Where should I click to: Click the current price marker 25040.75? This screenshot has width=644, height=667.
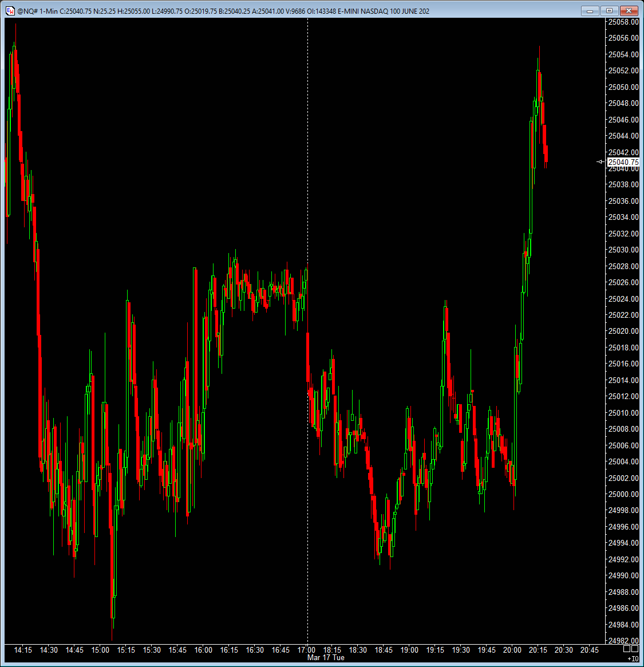pyautogui.click(x=623, y=162)
